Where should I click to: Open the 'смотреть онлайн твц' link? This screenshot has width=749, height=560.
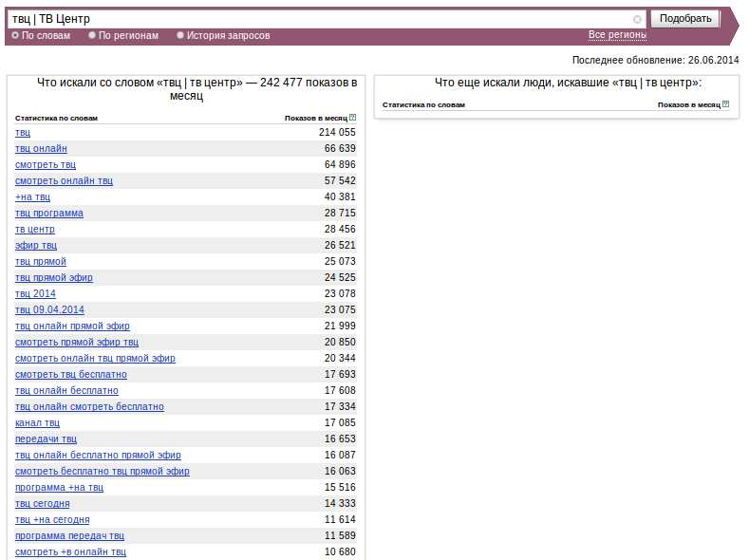(64, 181)
